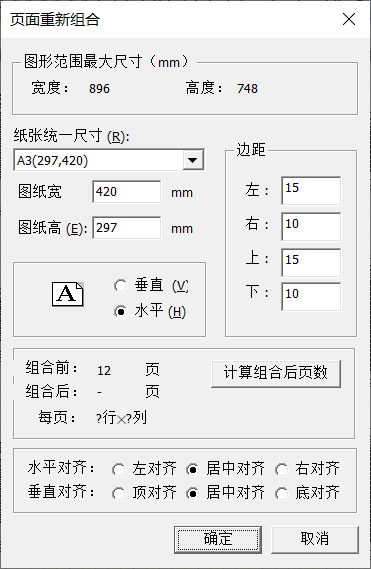Click the 图纸高 input field showing 297
Image resolution: width=371 pixels, height=569 pixels.
pyautogui.click(x=127, y=228)
